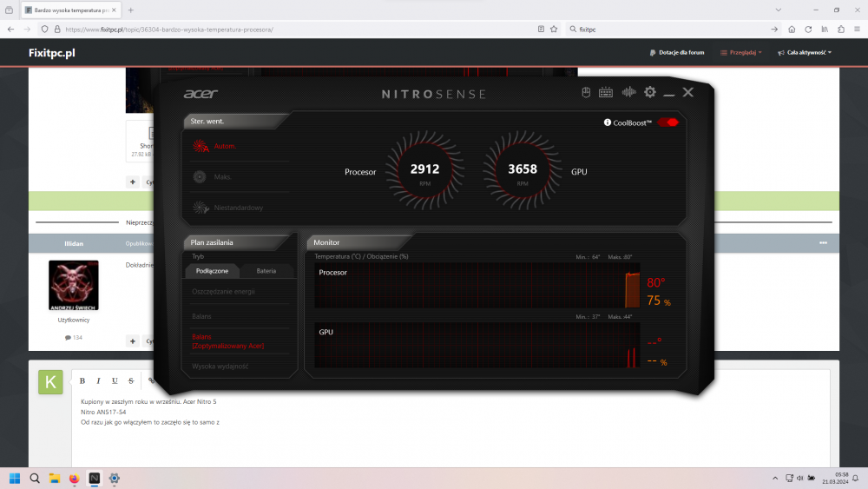Click the Fixitpc.pl site logo
Image resolution: width=868 pixels, height=489 pixels.
[x=52, y=53]
